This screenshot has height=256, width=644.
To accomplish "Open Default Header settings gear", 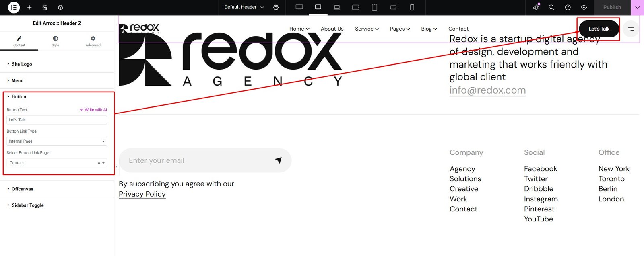I will (x=276, y=7).
